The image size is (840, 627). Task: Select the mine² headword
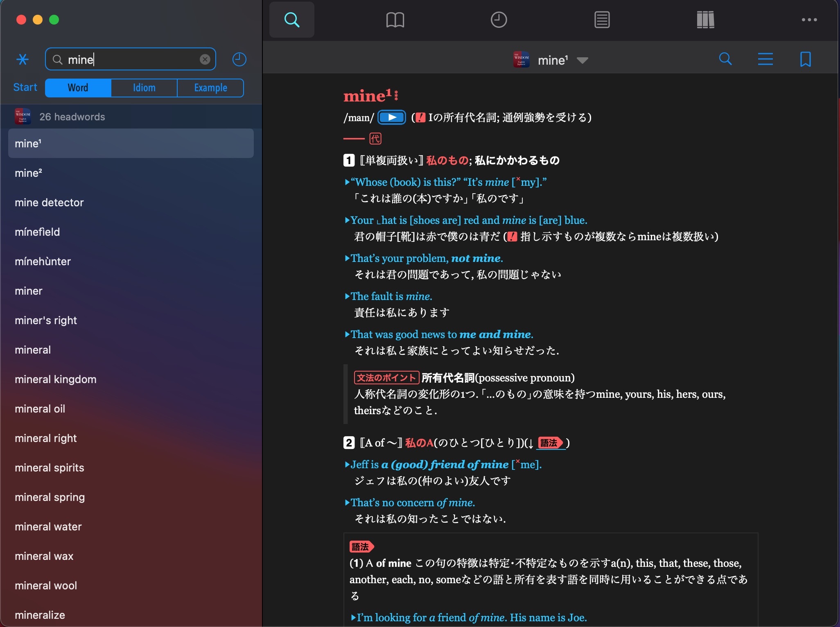(x=29, y=173)
